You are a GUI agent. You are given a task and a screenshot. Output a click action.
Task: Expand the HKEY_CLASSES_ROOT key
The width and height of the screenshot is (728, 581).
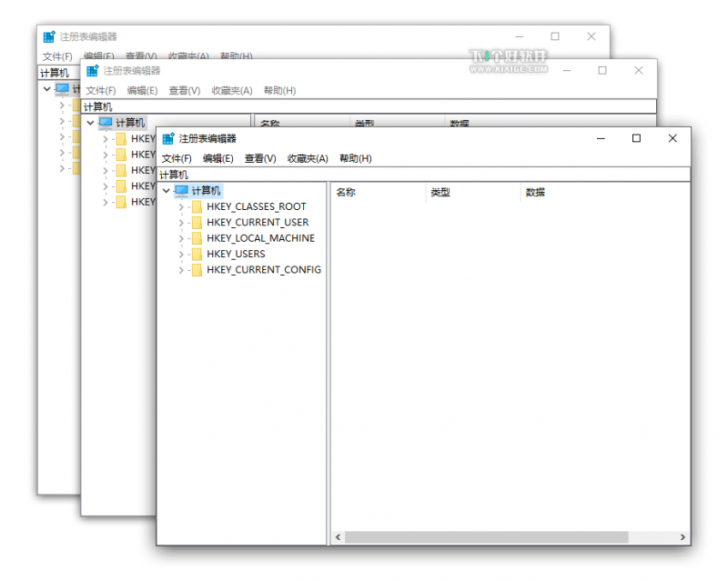coord(181,207)
